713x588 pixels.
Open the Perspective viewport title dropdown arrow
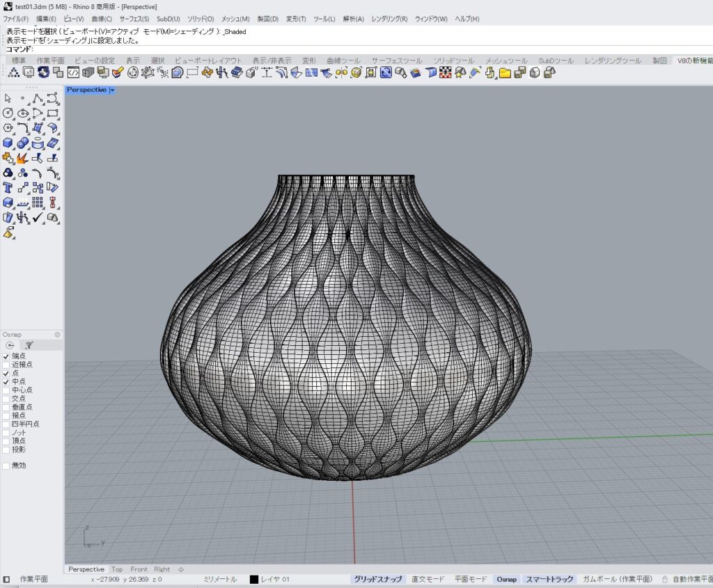pos(112,90)
